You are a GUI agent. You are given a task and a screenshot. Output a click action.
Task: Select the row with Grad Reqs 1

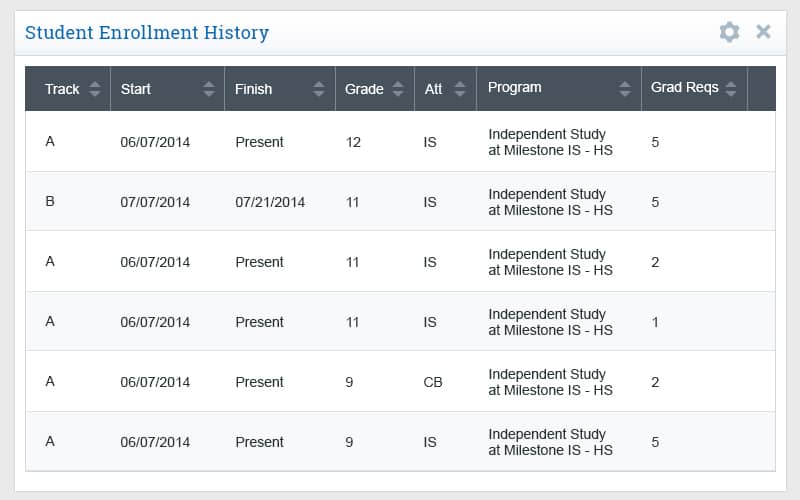(x=400, y=321)
